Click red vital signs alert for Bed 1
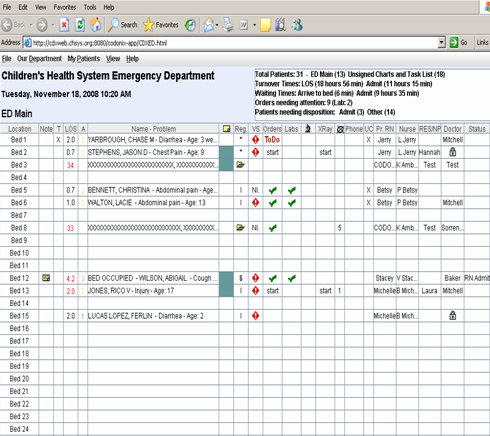 [256, 140]
